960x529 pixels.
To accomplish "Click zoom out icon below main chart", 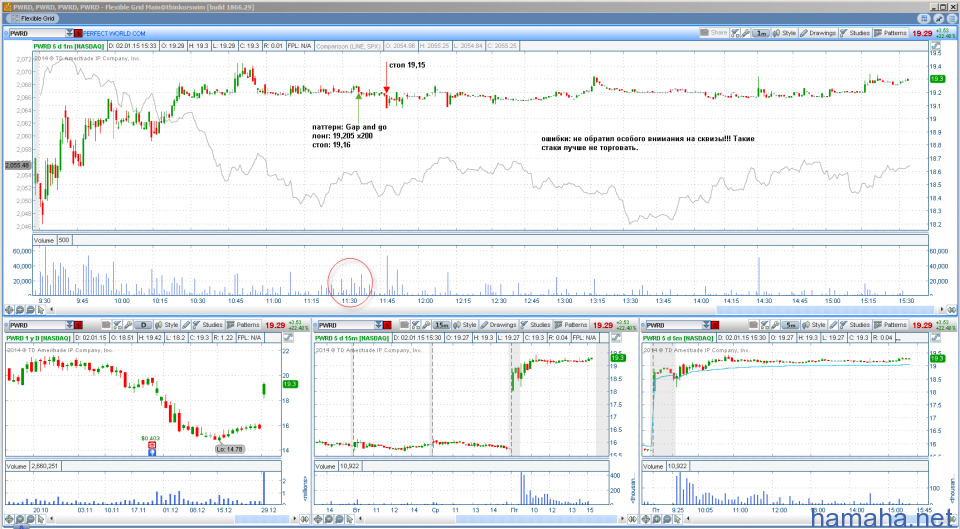I will [x=30, y=310].
